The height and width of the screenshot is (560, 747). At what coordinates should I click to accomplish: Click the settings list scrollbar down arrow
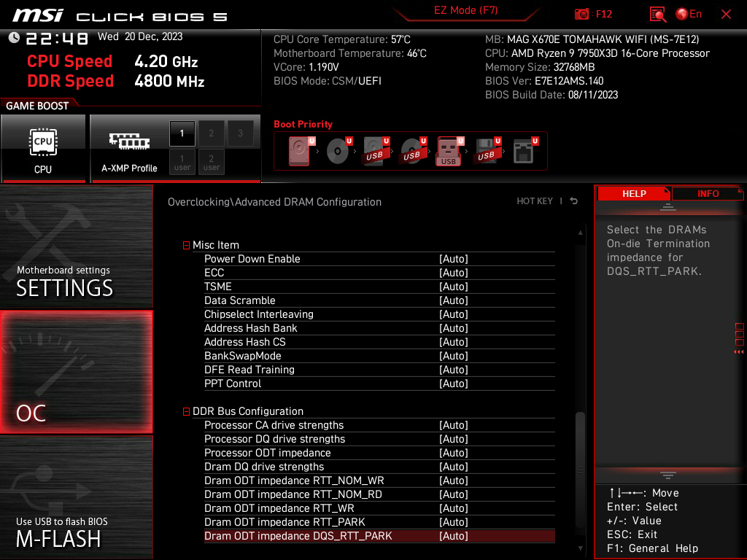[580, 548]
